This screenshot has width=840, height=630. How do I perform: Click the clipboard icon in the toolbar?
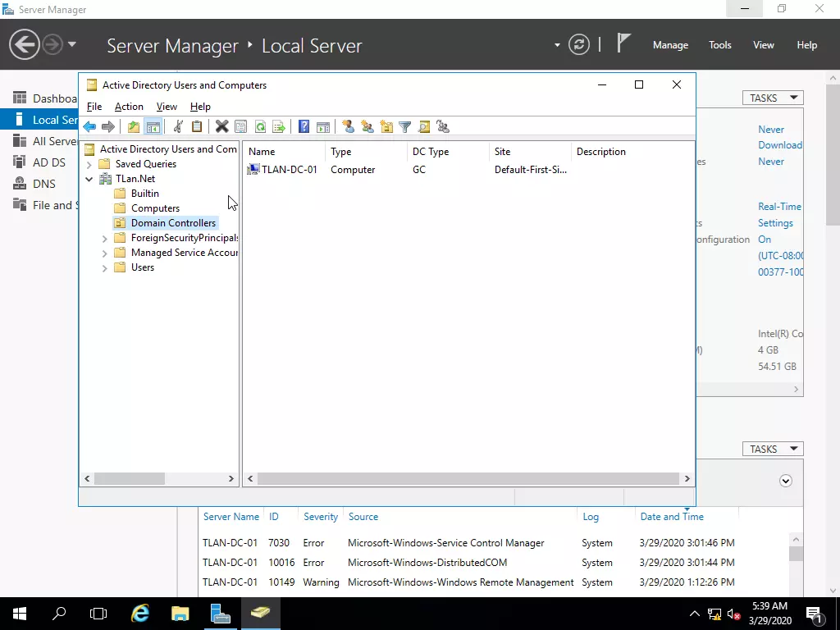pyautogui.click(x=197, y=127)
